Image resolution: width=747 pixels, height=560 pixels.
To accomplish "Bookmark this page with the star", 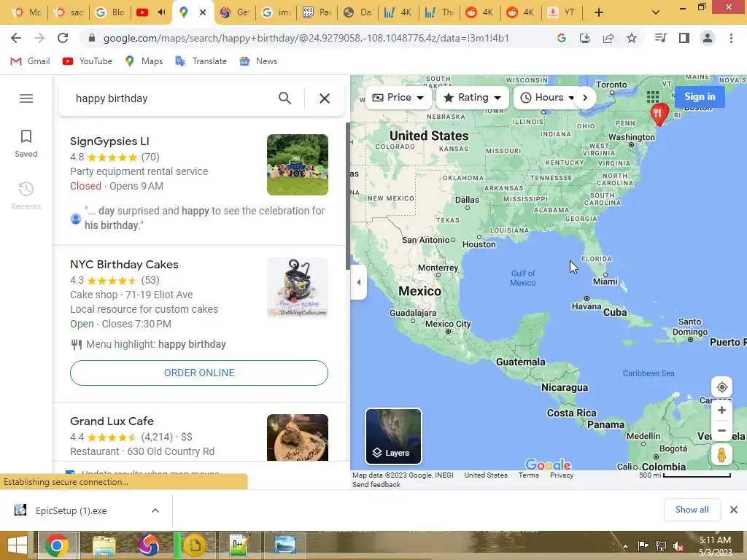I will [x=632, y=38].
